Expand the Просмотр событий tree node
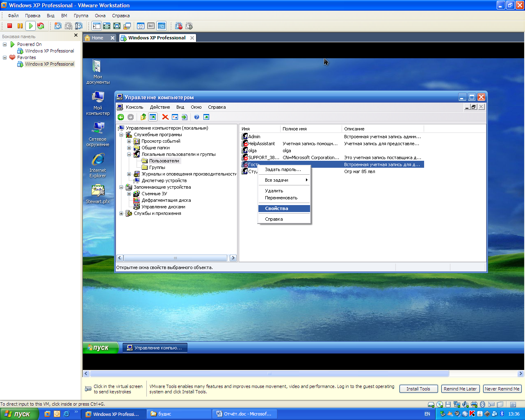Screen dimensions: 525x420 pyautogui.click(x=129, y=141)
